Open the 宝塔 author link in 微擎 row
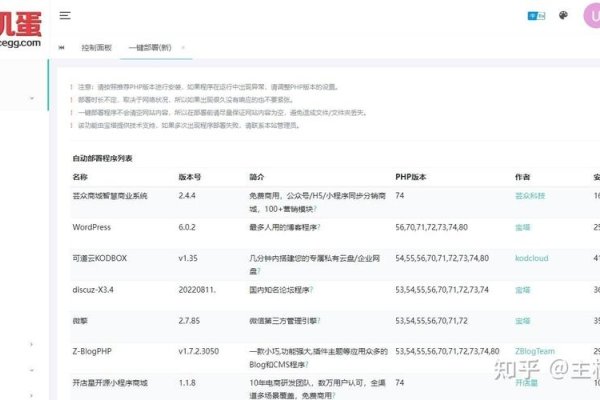This screenshot has width=600, height=400. click(522, 321)
